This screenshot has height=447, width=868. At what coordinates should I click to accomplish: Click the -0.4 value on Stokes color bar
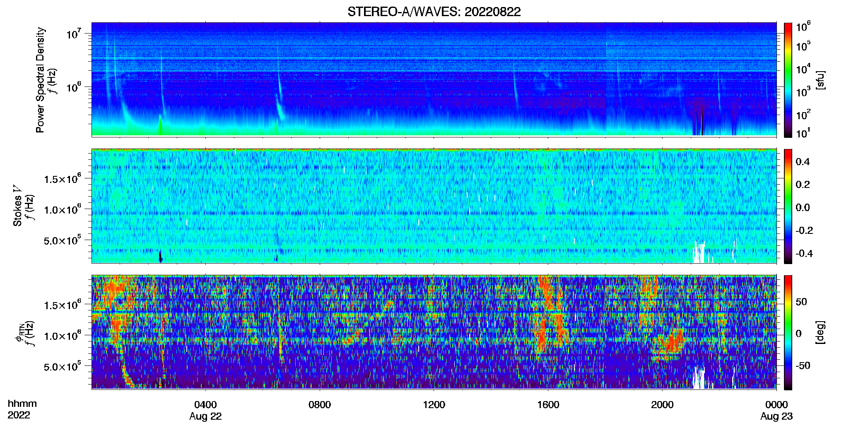pos(804,253)
